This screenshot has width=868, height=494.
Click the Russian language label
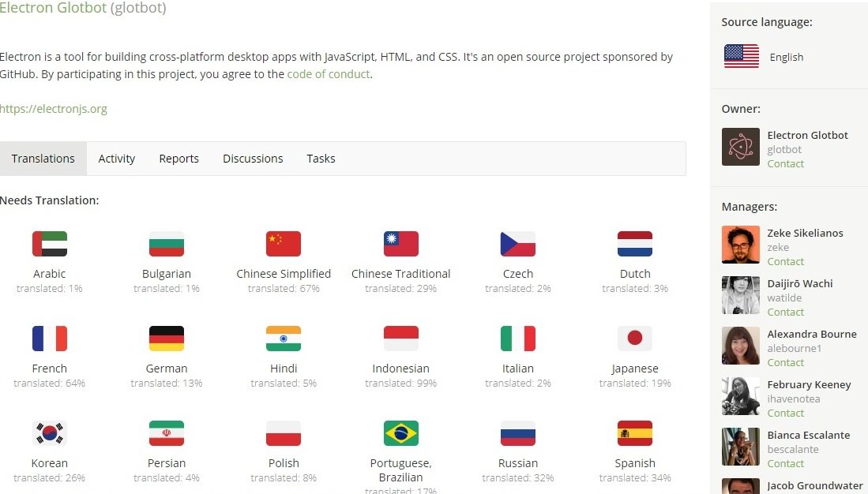coord(517,463)
